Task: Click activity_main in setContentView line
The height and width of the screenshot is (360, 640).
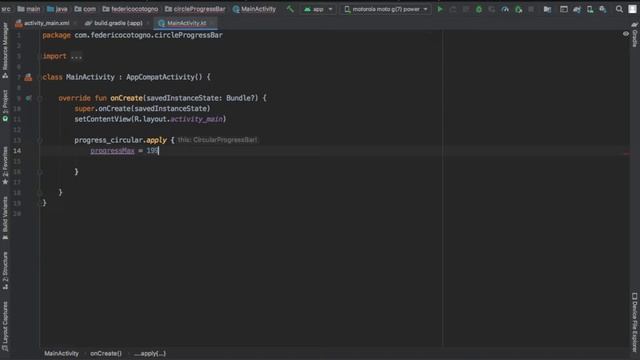Action: (197, 119)
